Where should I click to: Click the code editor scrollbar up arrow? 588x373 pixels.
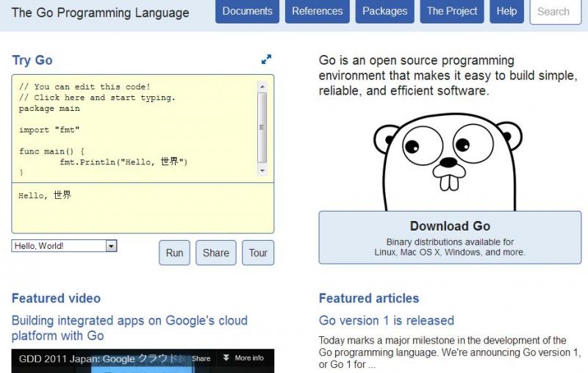(262, 87)
